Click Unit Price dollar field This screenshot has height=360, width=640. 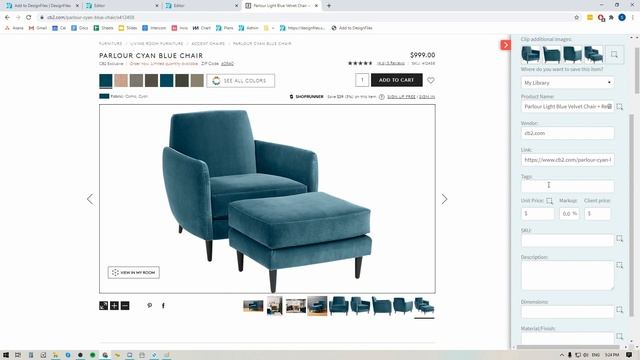pos(538,213)
